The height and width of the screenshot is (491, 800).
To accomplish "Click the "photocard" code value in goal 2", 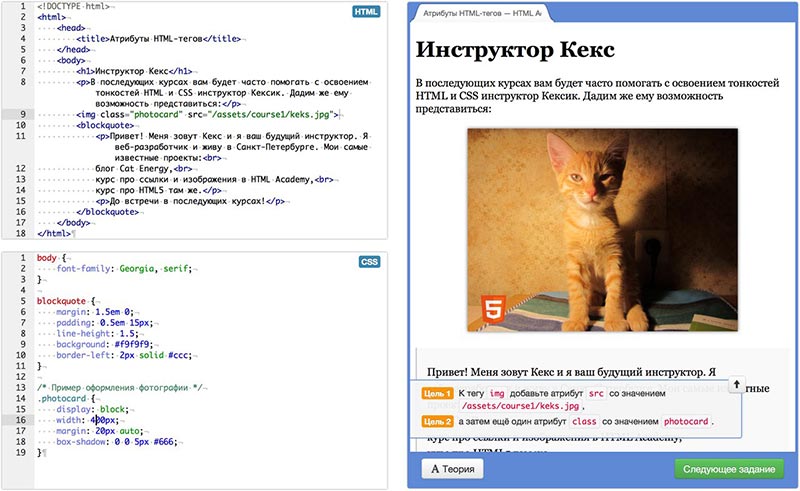I will (x=686, y=422).
